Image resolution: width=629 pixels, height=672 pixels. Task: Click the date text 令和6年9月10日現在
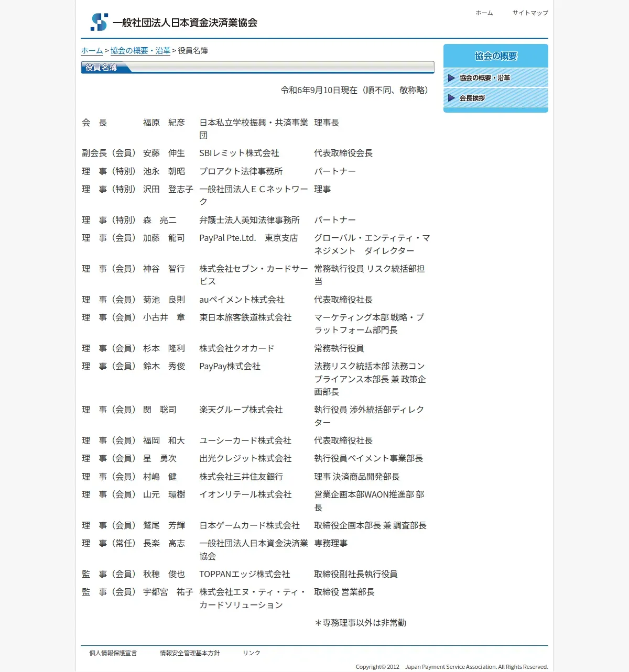point(319,90)
